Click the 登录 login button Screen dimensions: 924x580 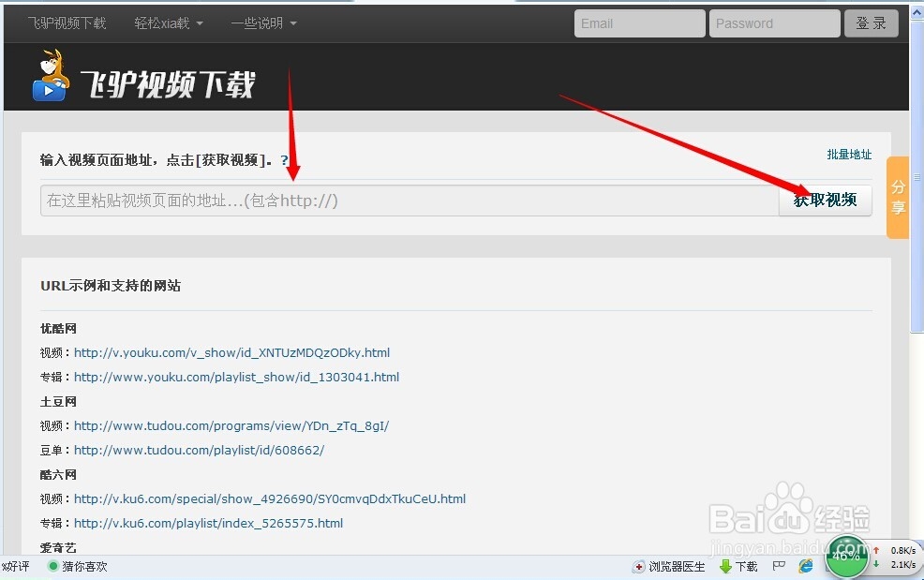tap(871, 23)
